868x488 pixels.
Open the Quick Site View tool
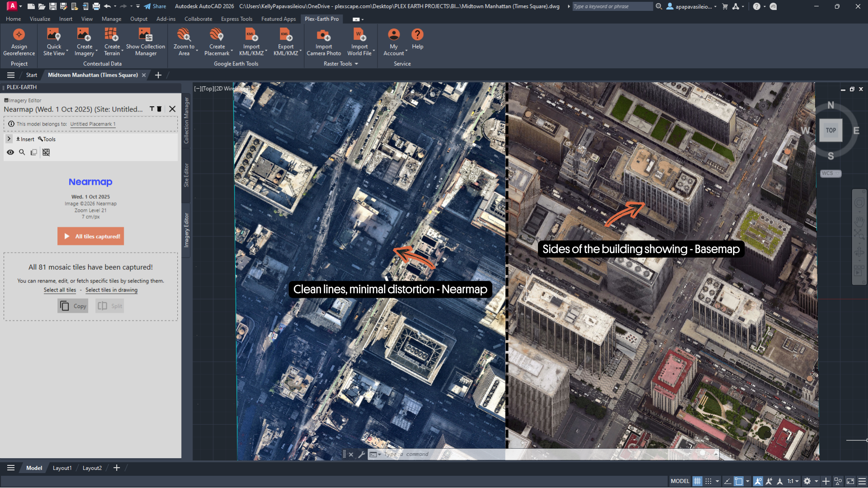(54, 42)
